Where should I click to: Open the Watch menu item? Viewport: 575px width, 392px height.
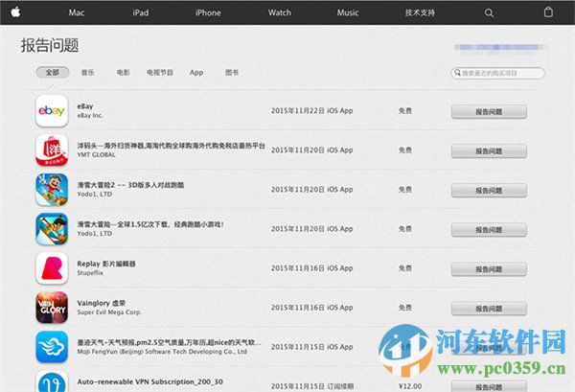click(x=280, y=12)
